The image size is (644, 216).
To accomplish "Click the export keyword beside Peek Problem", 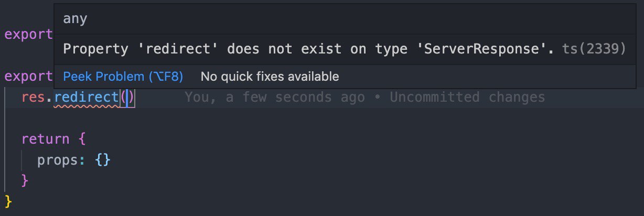I will (29, 77).
